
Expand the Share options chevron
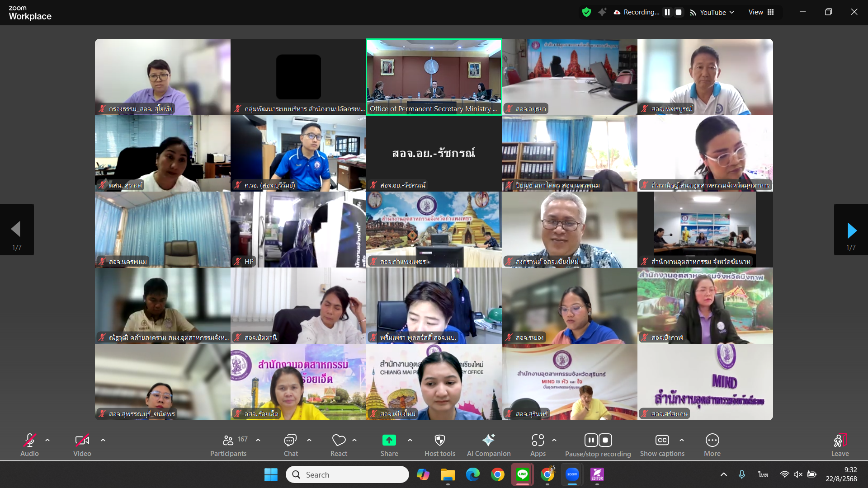[410, 440]
